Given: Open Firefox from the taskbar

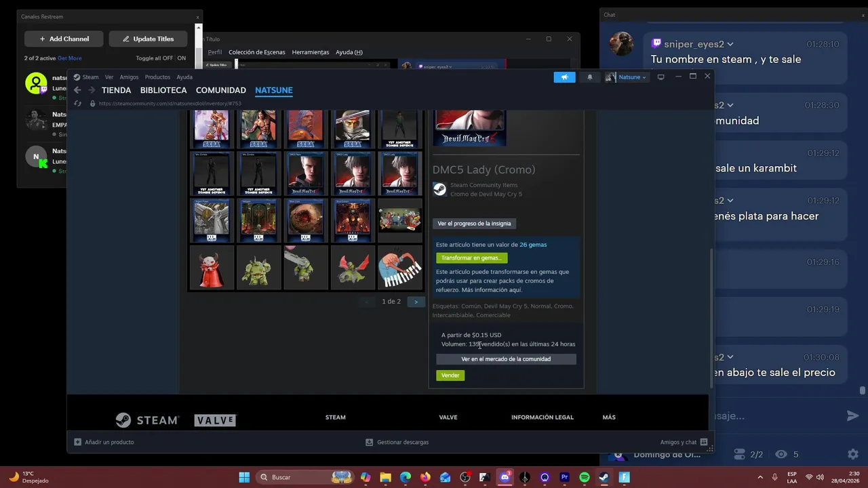Looking at the screenshot, I should coord(425,477).
